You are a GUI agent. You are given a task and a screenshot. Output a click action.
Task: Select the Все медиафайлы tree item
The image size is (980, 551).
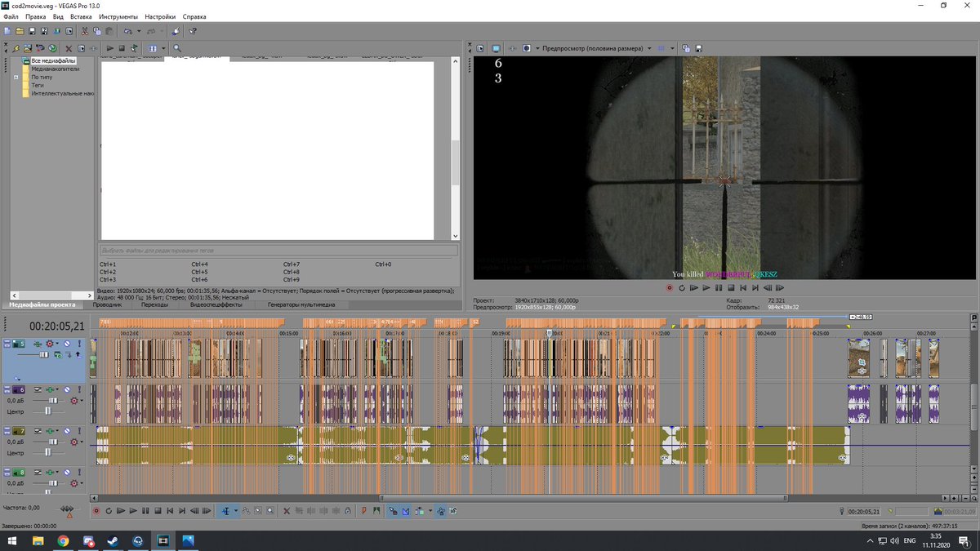pyautogui.click(x=53, y=61)
